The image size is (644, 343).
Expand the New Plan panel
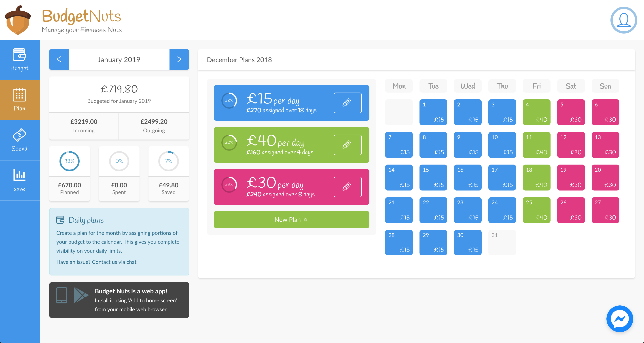pyautogui.click(x=291, y=220)
